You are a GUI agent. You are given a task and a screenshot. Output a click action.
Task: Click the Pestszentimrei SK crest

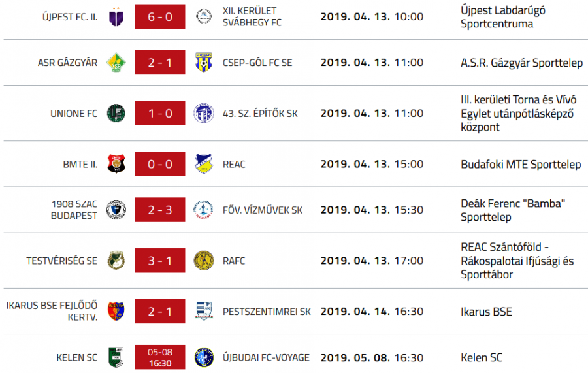point(204,312)
